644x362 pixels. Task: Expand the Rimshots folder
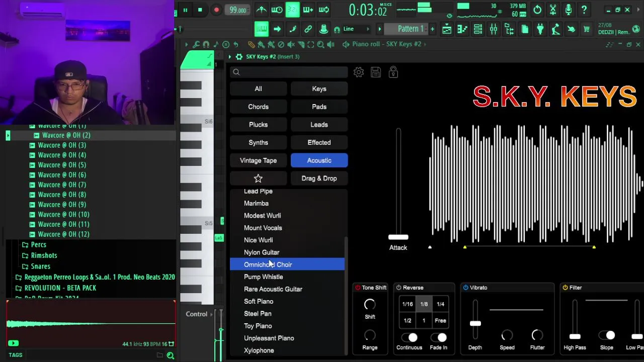point(40,255)
